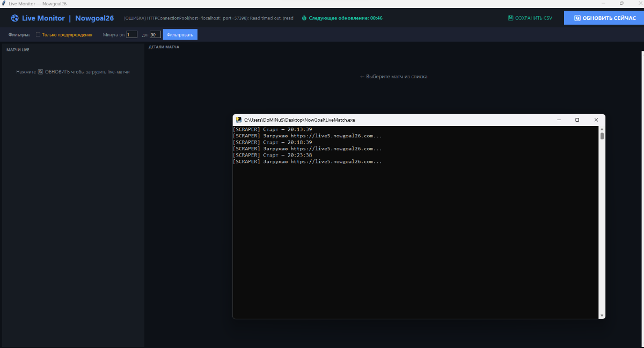Click the console scrollbar down arrow
This screenshot has width=644, height=348.
602,315
